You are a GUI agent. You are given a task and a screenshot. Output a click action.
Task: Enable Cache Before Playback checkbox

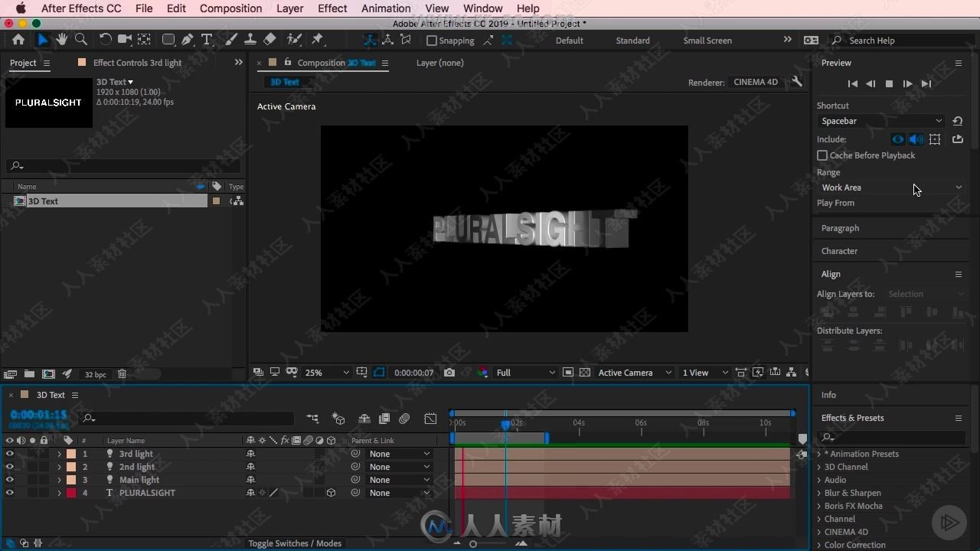(x=822, y=155)
